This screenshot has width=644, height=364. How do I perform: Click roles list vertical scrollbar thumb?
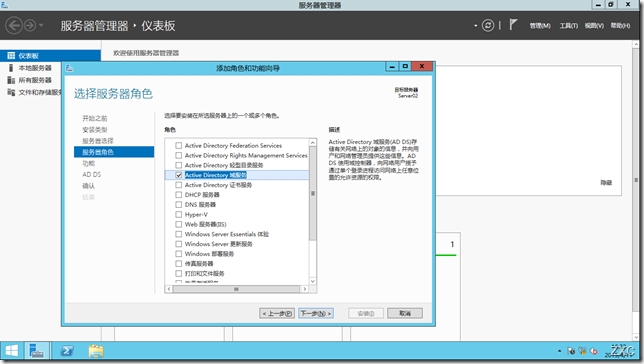click(313, 193)
